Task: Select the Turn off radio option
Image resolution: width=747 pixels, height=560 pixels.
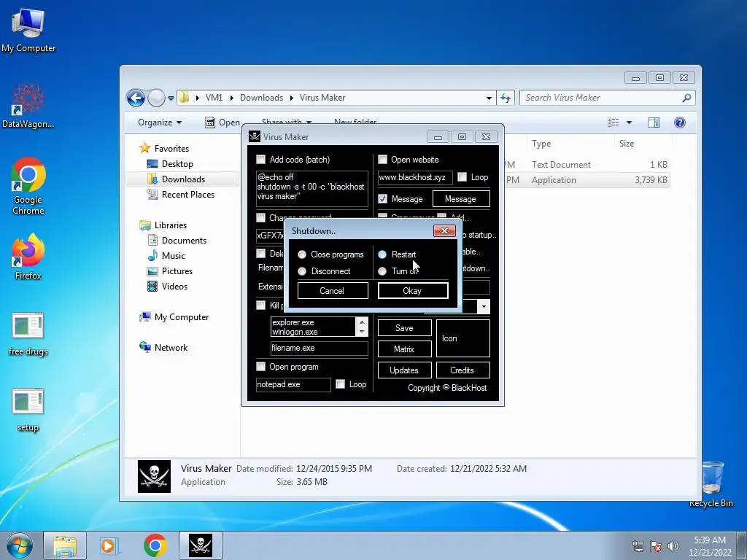Action: click(382, 271)
